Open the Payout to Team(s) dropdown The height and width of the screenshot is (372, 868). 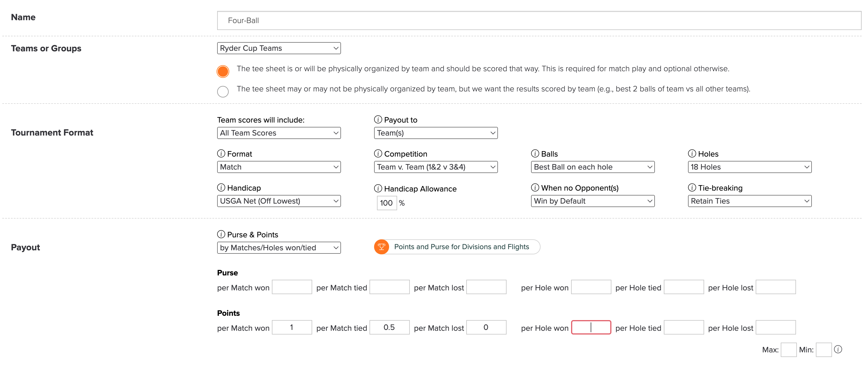(x=436, y=133)
